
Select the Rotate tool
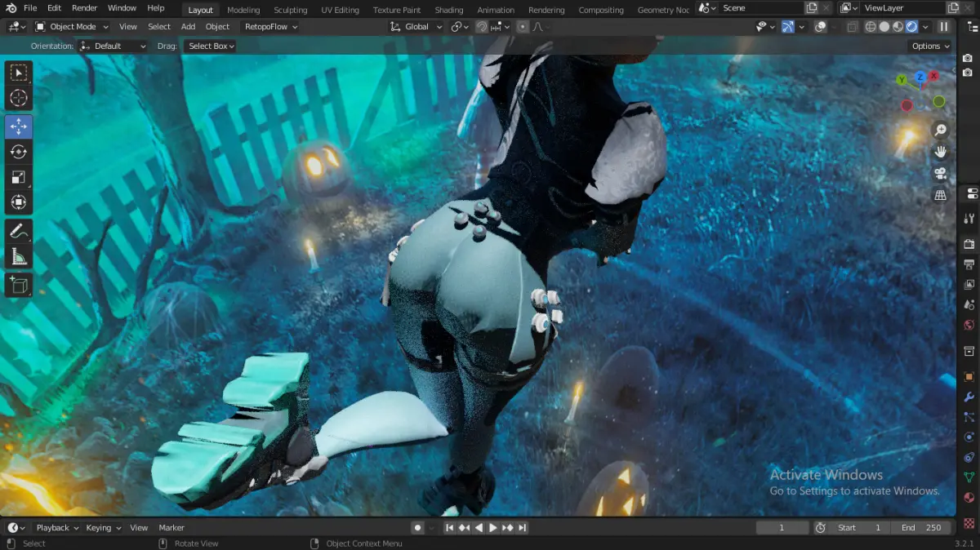tap(18, 152)
